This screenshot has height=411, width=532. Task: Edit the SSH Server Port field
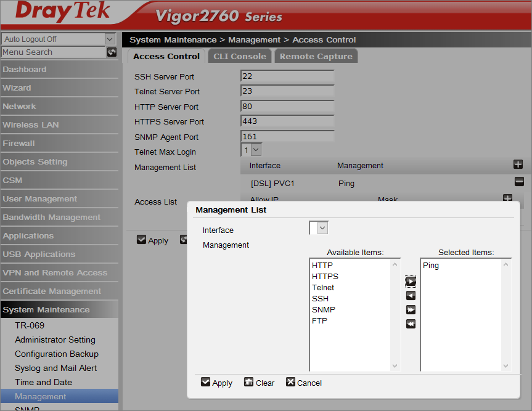click(x=287, y=76)
